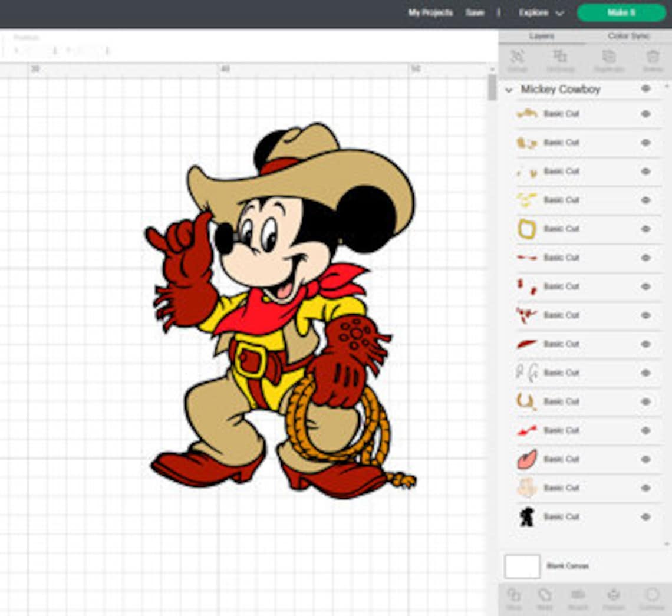Switch to the Color Sync tab
672x616 pixels.
[629, 35]
